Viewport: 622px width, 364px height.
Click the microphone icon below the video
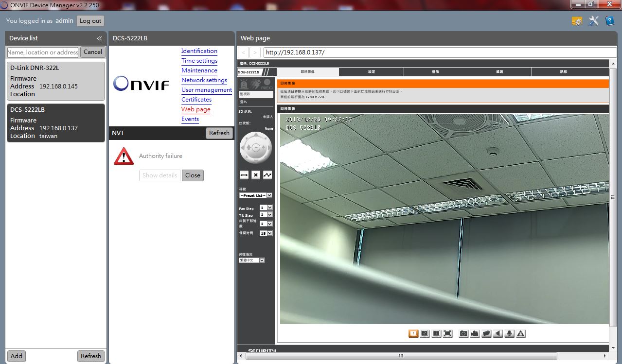[x=509, y=333]
